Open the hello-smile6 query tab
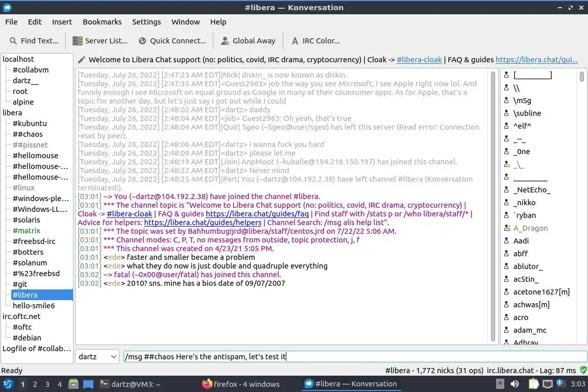This screenshot has width=588, height=392. click(34, 306)
